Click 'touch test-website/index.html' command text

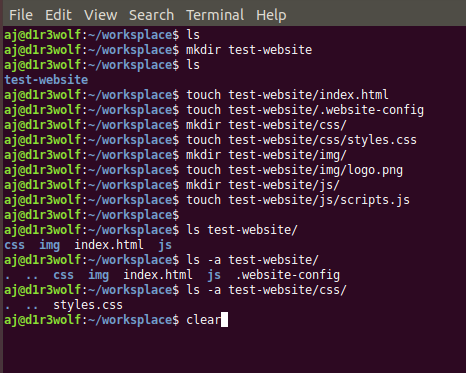click(x=287, y=95)
